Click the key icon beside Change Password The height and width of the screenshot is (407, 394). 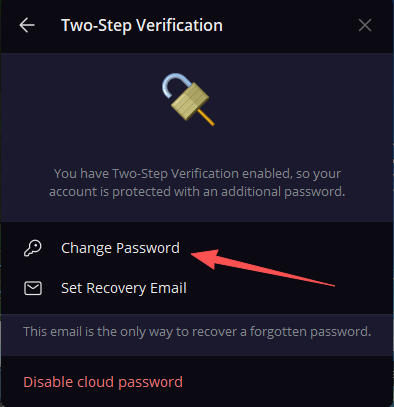click(33, 248)
